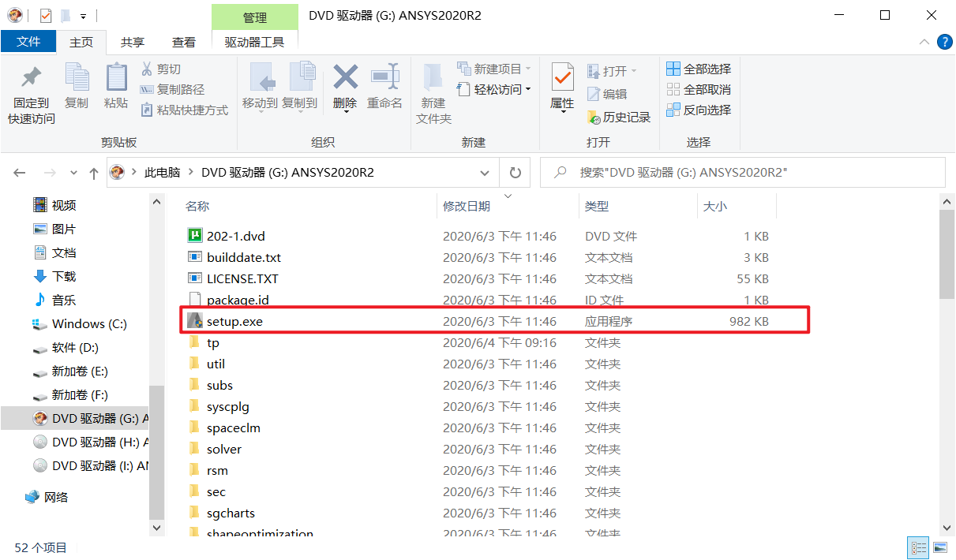Image resolution: width=956 pixels, height=560 pixels.
Task: Click the Cut scissors option
Action: (x=161, y=69)
